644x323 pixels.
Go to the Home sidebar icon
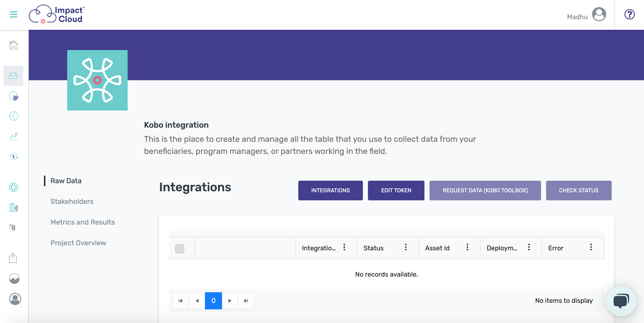[14, 45]
